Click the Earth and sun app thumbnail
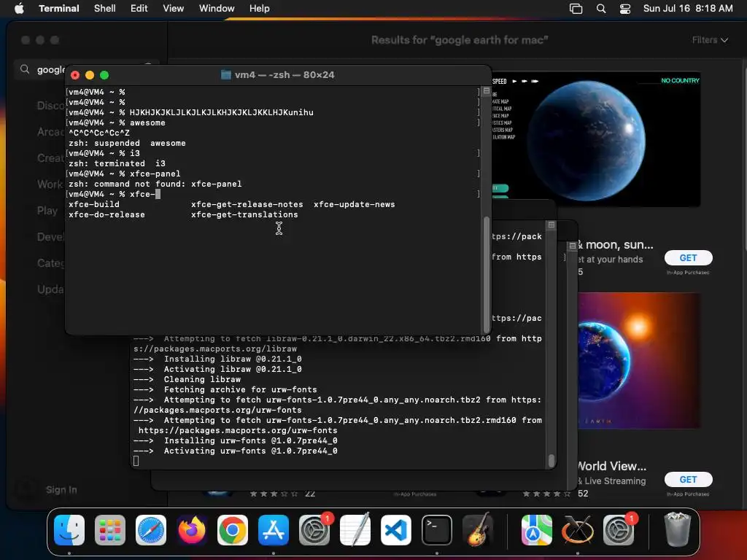 [x=638, y=360]
